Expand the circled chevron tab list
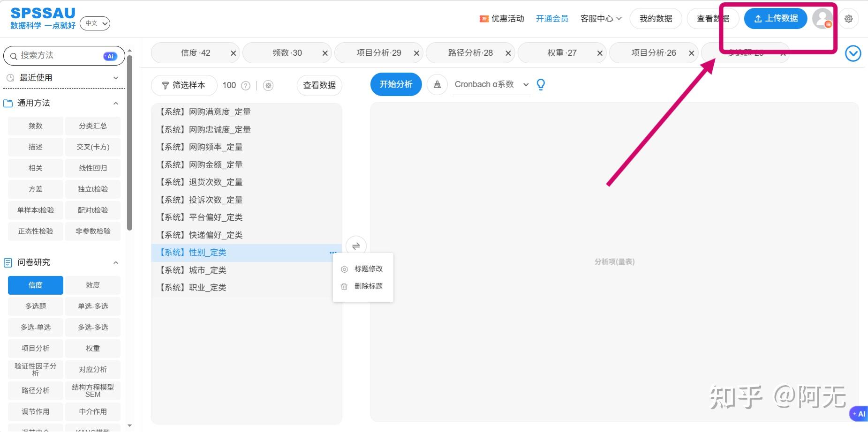This screenshot has width=868, height=432. pos(853,53)
